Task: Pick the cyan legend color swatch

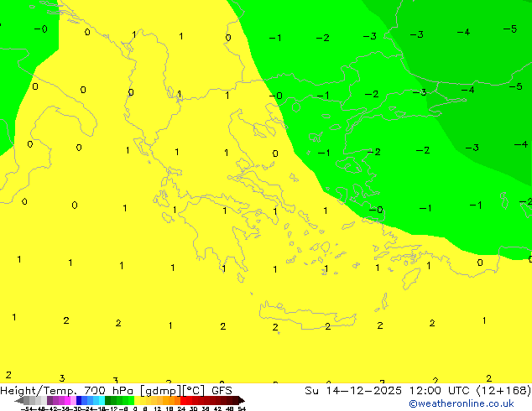Action: tap(102, 400)
